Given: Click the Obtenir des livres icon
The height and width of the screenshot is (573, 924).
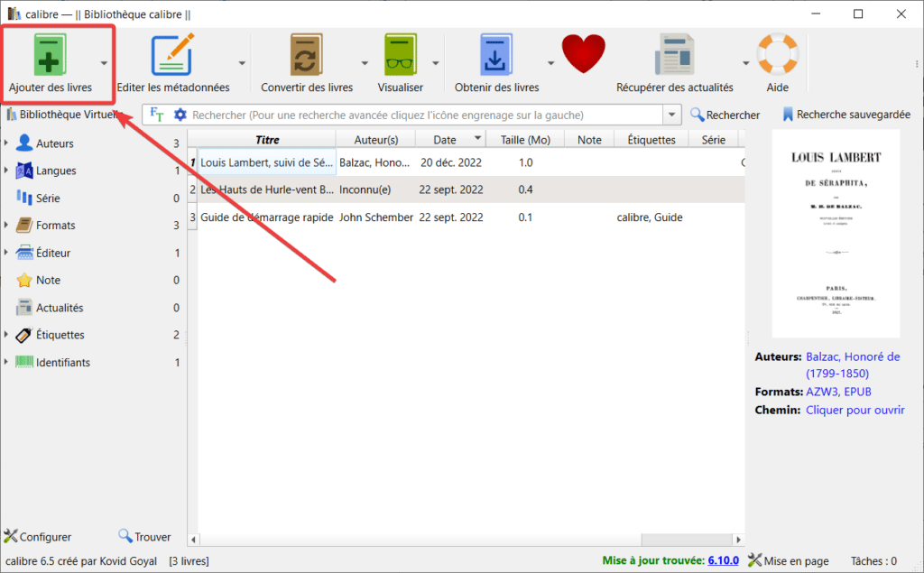Looking at the screenshot, I should tap(496, 55).
